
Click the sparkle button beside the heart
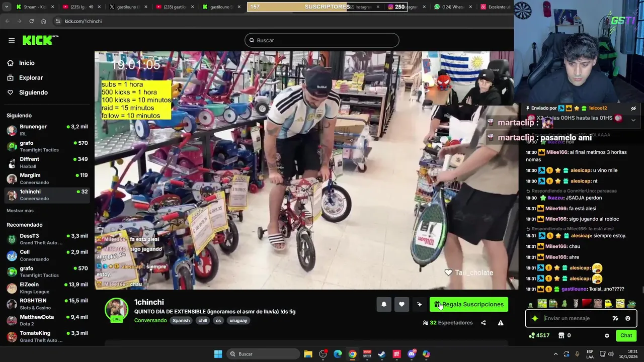pyautogui.click(x=419, y=304)
